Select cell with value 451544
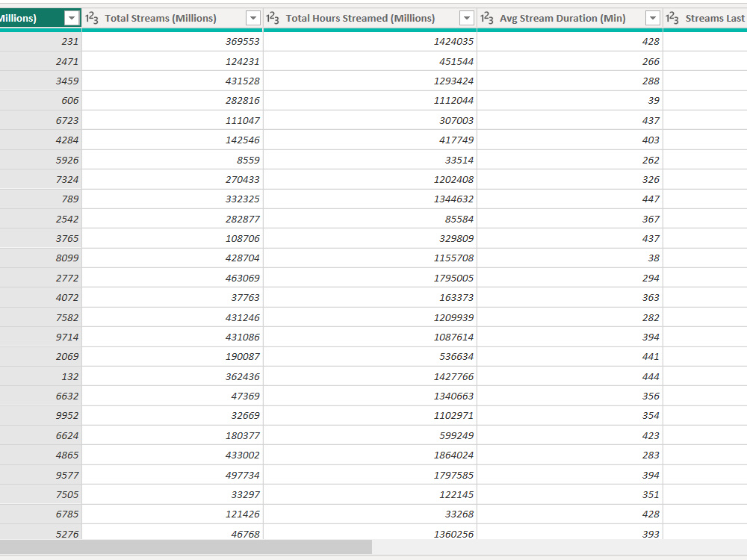747x560 pixels. coord(371,61)
